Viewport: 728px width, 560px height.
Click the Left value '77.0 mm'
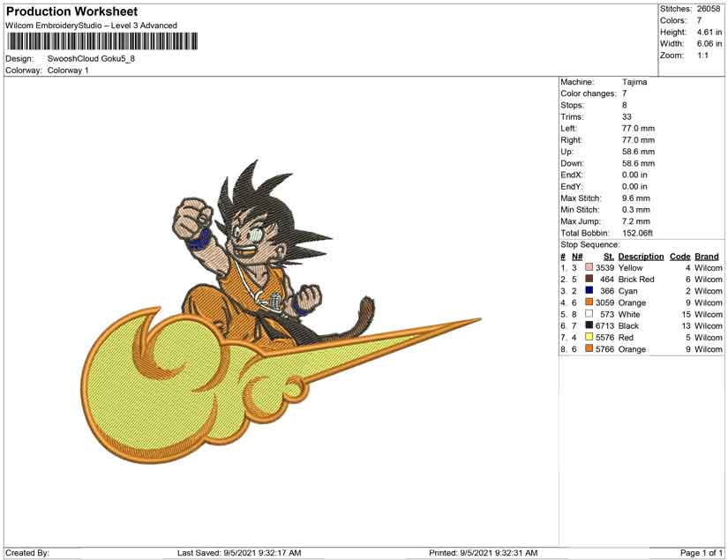(x=638, y=129)
